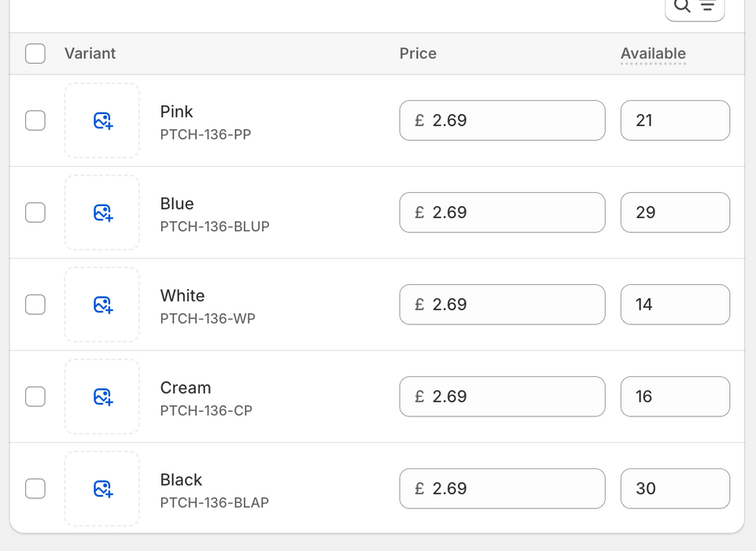
Task: Edit the price field for Pink variant
Action: click(511, 120)
